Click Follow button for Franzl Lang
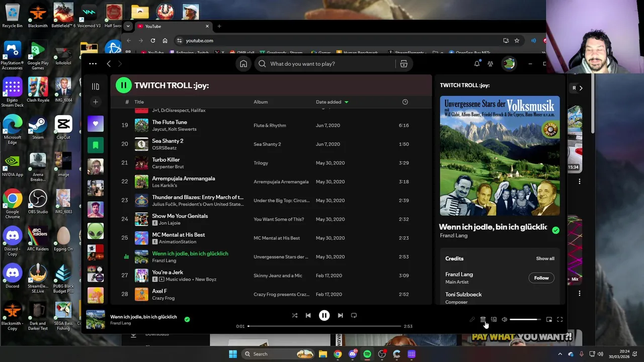 coord(541,278)
